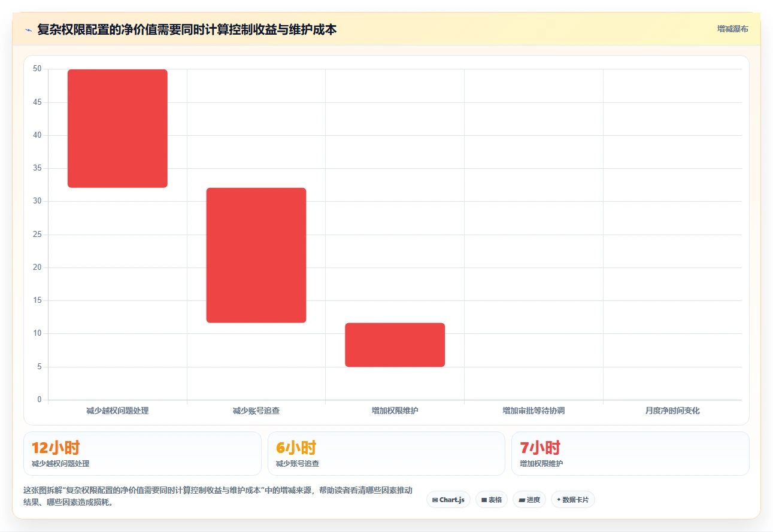Open the 6小时 data card
Image resolution: width=773 pixels, height=532 pixels.
386,454
